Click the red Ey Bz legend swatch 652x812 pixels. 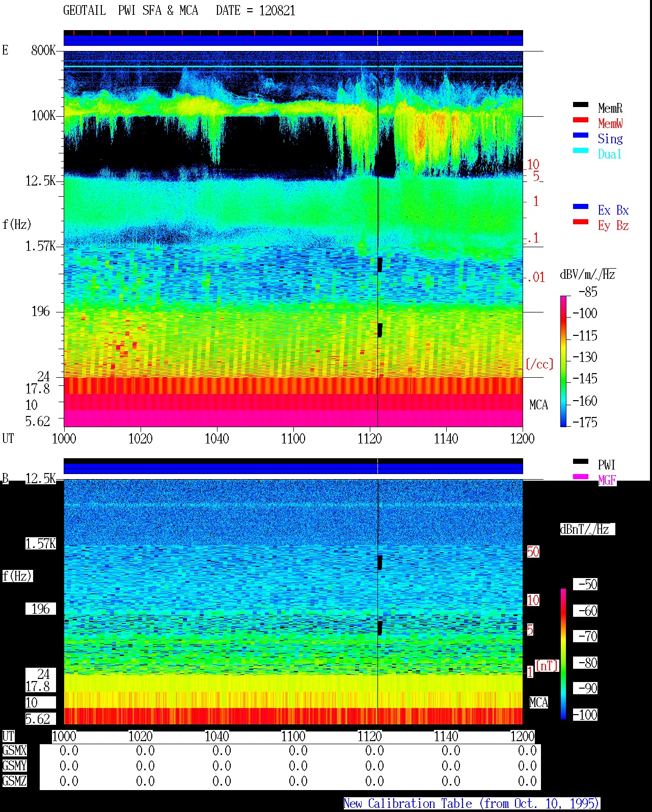(581, 222)
